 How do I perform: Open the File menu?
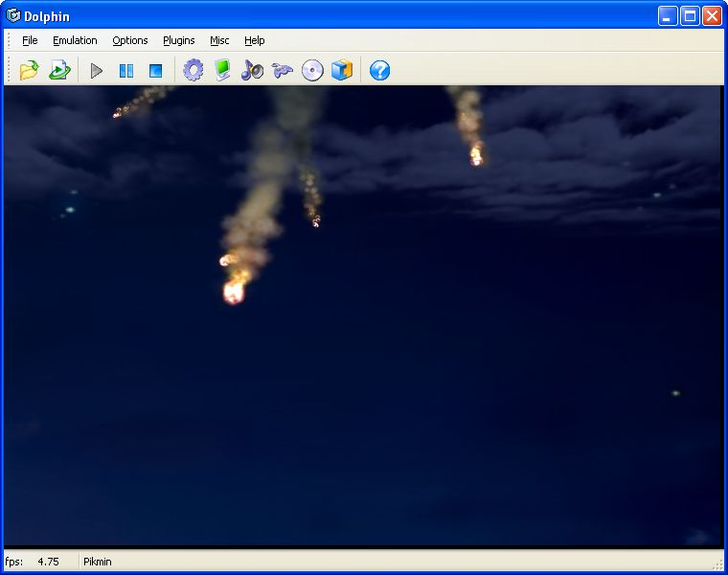coord(30,40)
